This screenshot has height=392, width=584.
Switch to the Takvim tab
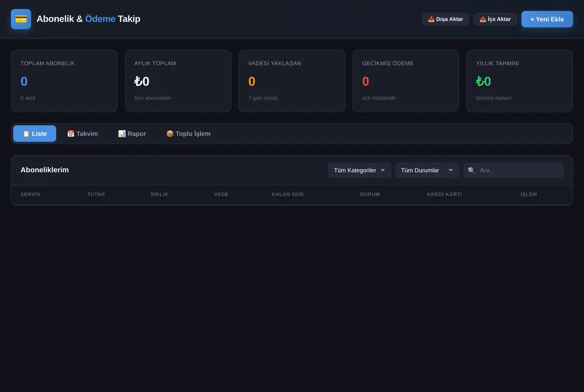pos(82,134)
